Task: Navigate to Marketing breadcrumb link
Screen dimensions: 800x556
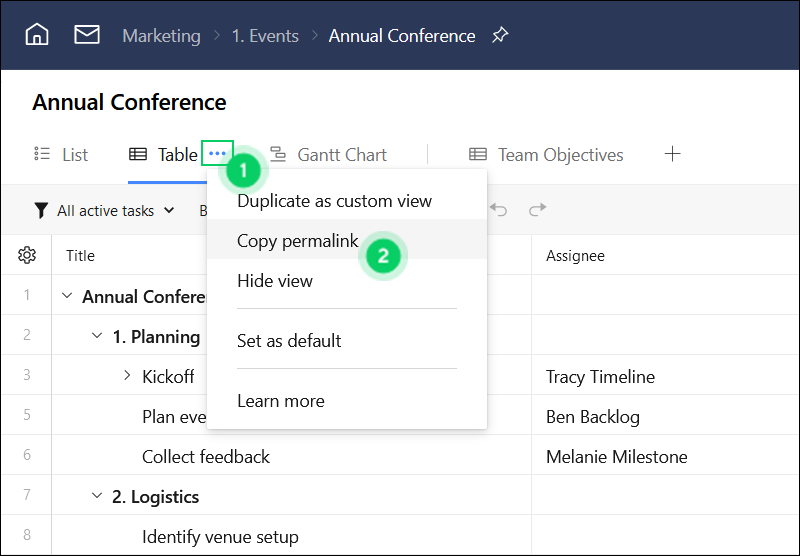Action: 161,36
